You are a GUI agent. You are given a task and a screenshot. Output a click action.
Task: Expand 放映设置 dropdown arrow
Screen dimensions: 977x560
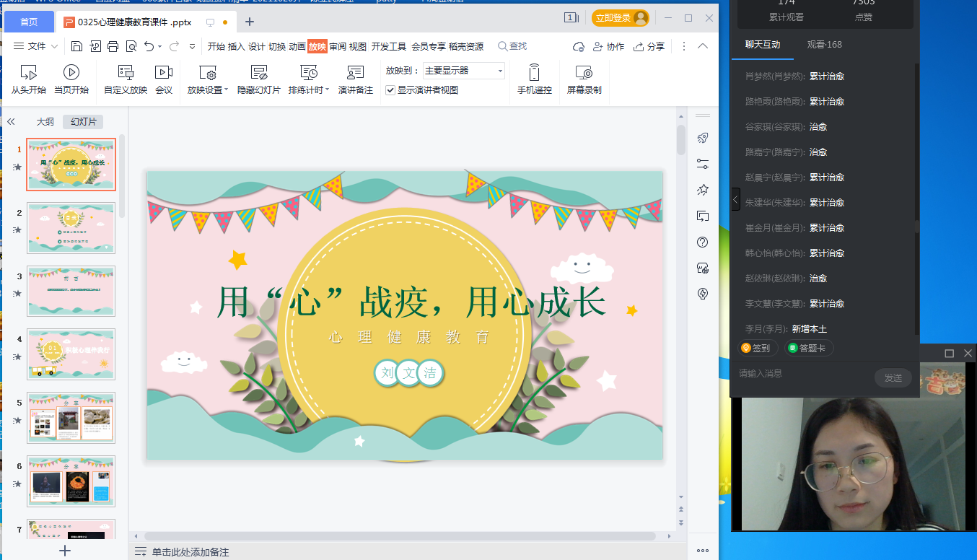[x=226, y=90]
